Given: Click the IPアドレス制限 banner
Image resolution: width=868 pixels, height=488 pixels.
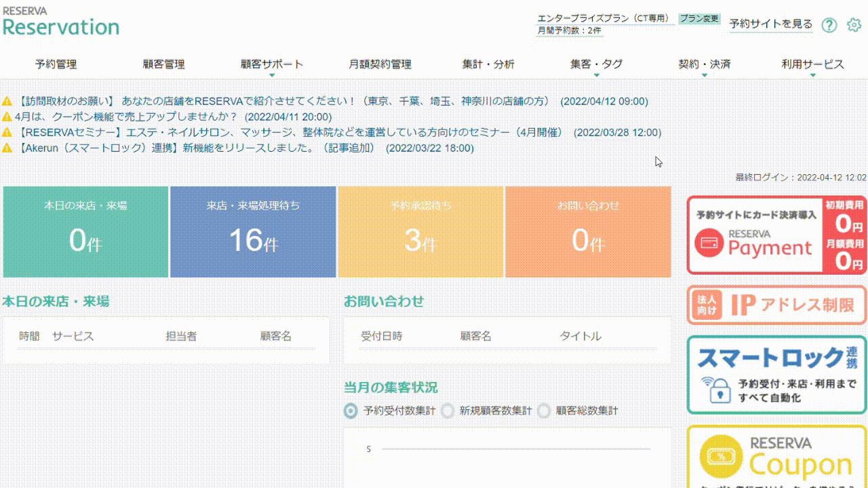Looking at the screenshot, I should point(776,305).
